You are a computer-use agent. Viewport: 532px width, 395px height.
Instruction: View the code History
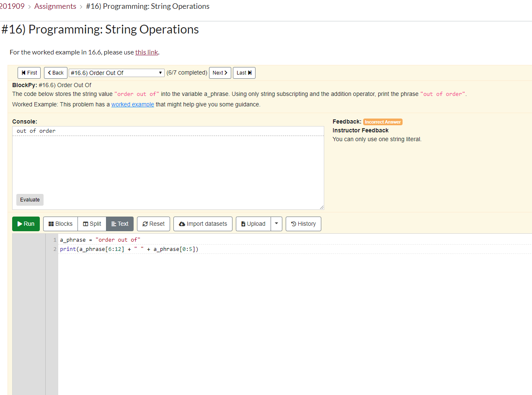(303, 224)
